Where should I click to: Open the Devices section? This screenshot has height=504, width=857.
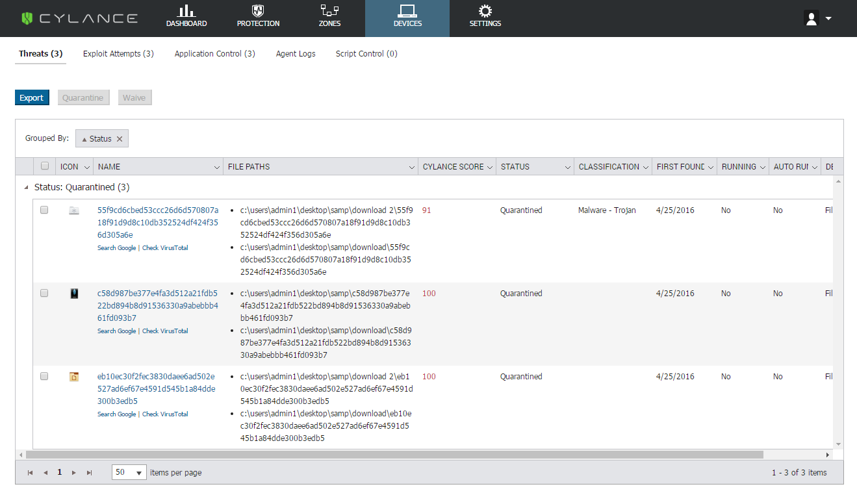pyautogui.click(x=407, y=18)
